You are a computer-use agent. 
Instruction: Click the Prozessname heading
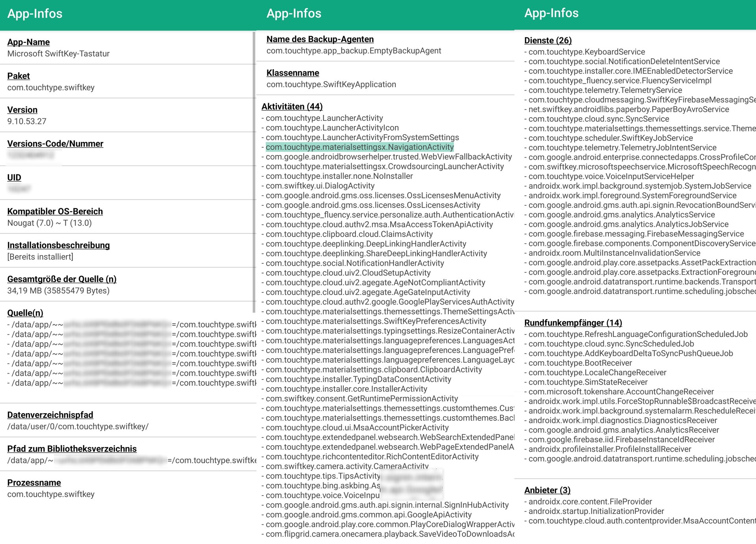[34, 483]
